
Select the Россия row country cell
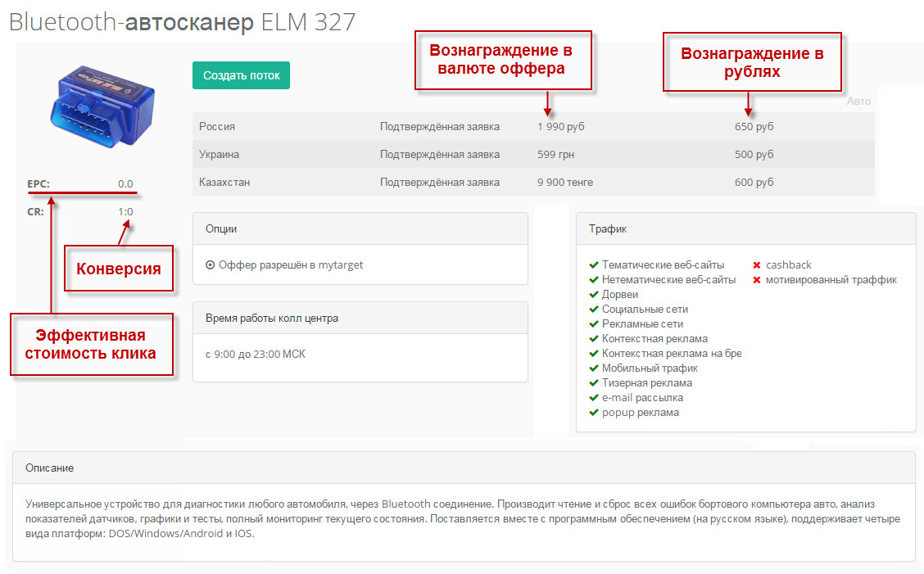point(217,127)
